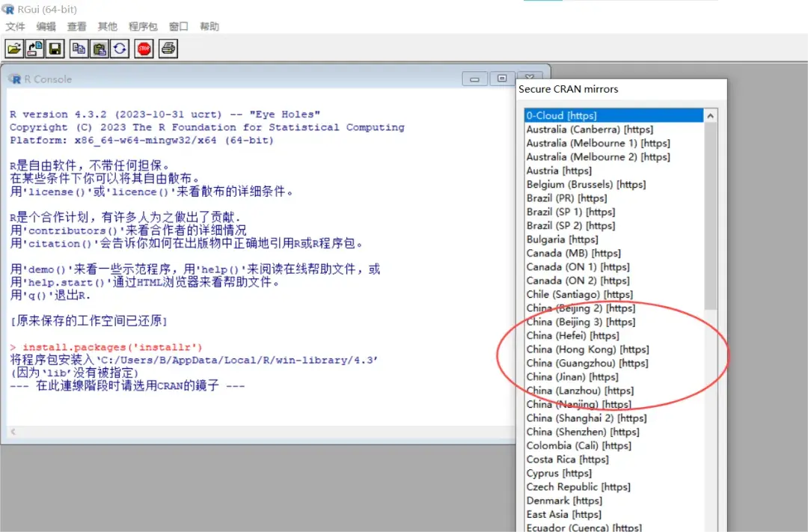Click the Print toolbar icon

(x=168, y=48)
